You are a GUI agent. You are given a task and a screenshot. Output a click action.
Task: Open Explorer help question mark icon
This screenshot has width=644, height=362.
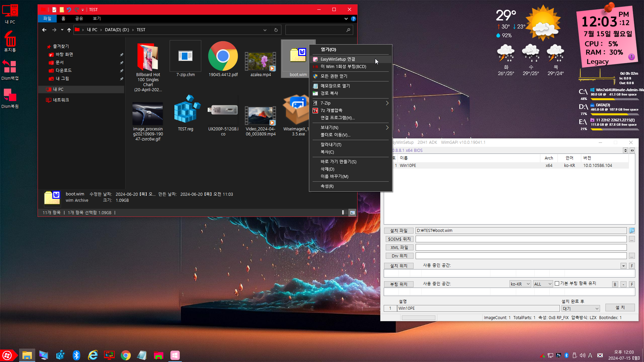[x=353, y=19]
